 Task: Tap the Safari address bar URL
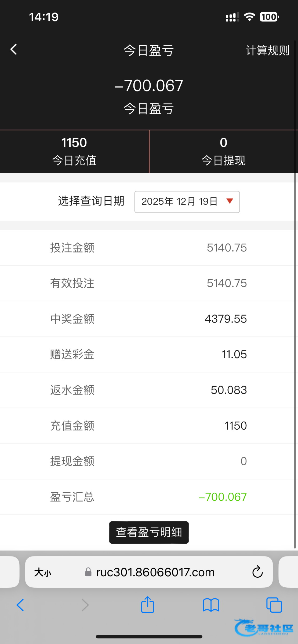point(155,572)
